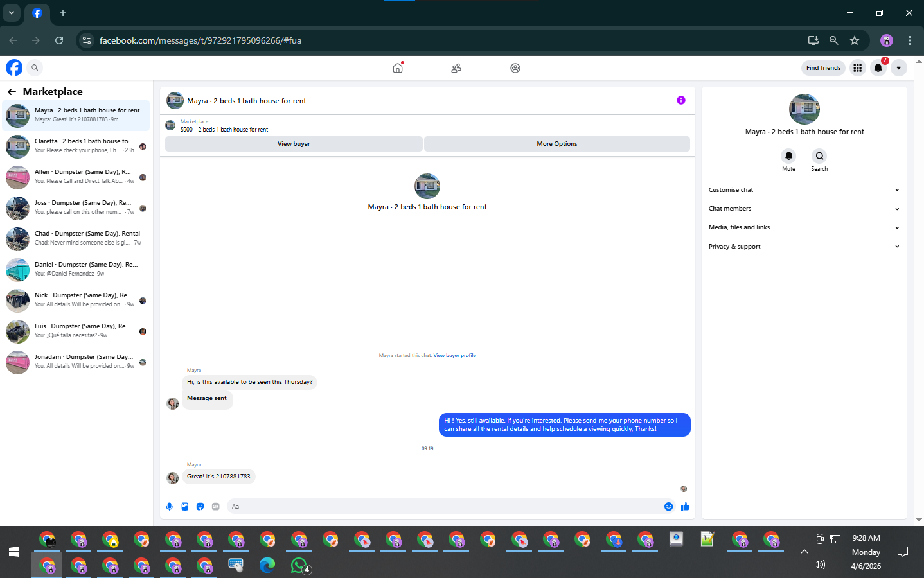Open the Joss Dumpster chat
This screenshot has height=578, width=924.
click(76, 208)
